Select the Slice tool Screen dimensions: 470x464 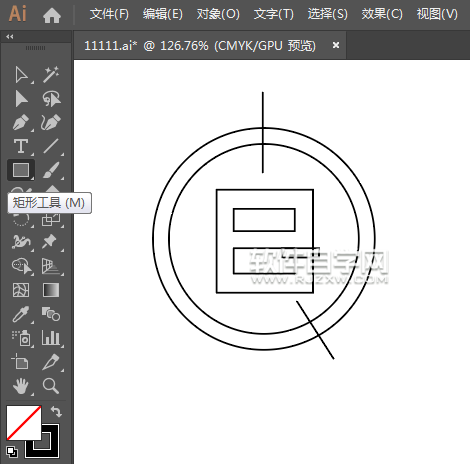[x=51, y=362]
